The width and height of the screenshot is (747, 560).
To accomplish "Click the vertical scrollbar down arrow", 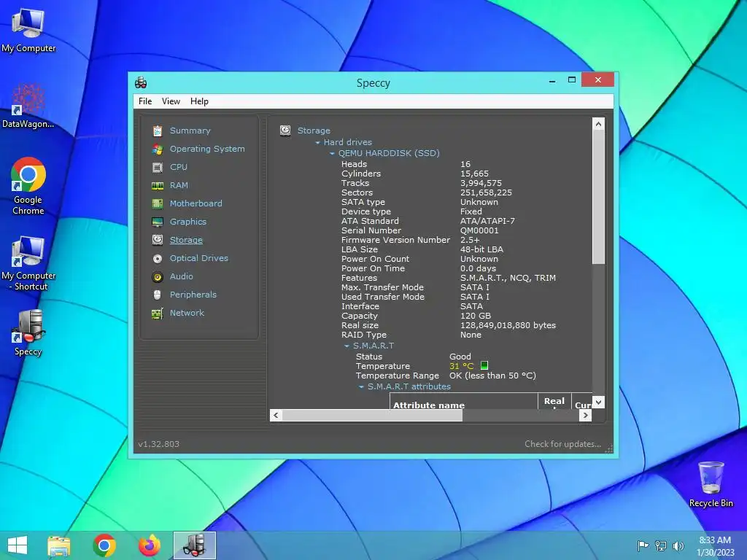I will pos(598,402).
